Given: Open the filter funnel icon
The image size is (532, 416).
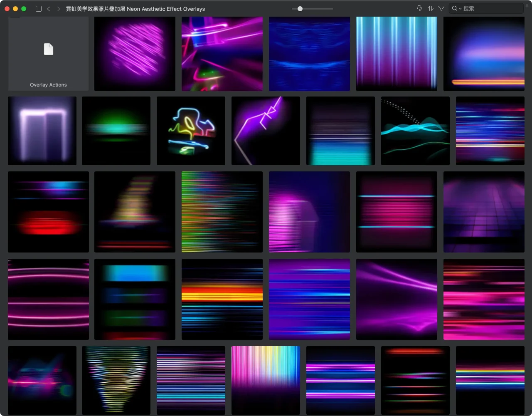Looking at the screenshot, I should (x=441, y=8).
